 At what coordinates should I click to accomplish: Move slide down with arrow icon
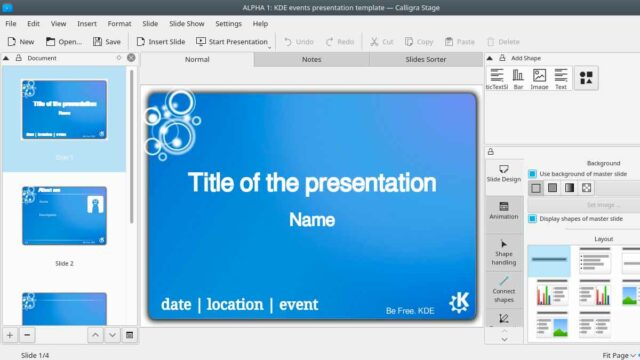coord(112,335)
